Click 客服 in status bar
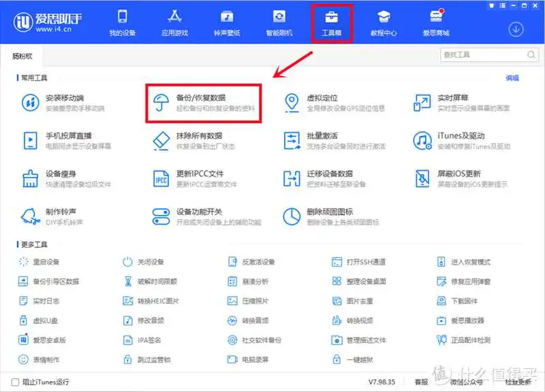This screenshot has width=545, height=392. click(421, 382)
